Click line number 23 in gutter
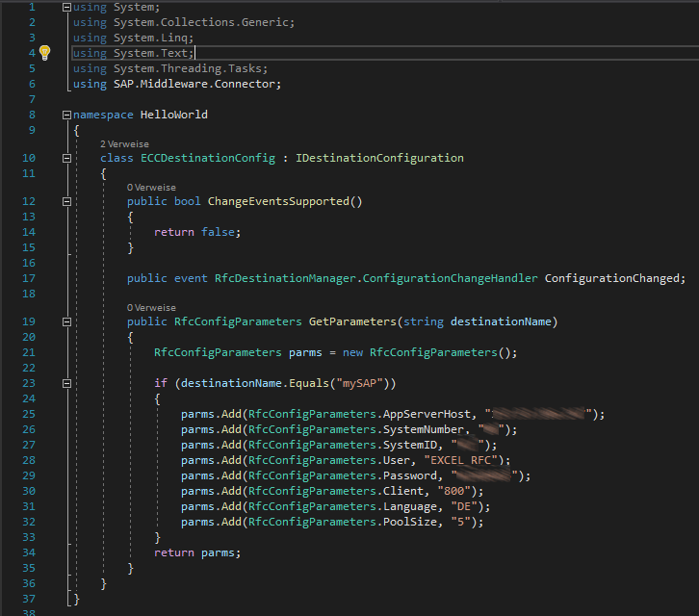The width and height of the screenshot is (699, 616). pos(29,383)
